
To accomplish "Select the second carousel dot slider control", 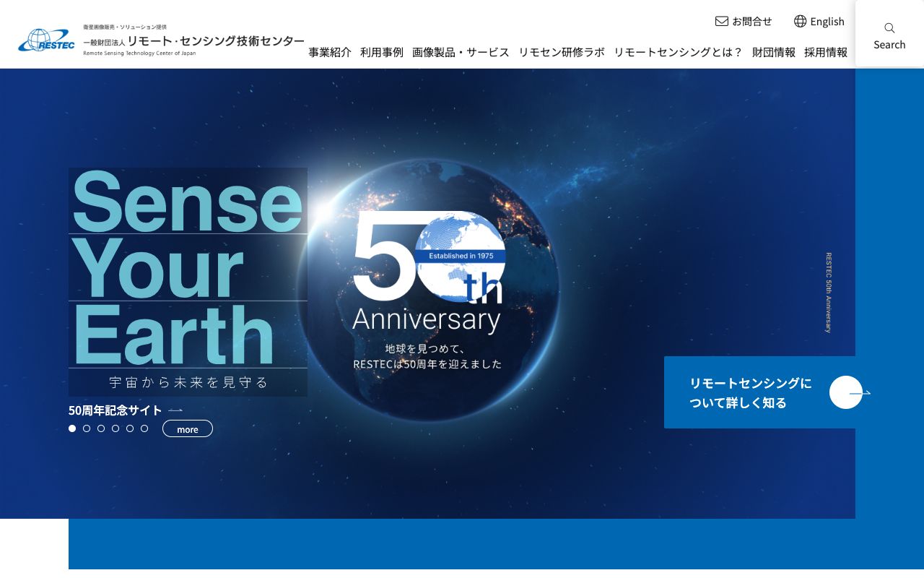I will 87,428.
